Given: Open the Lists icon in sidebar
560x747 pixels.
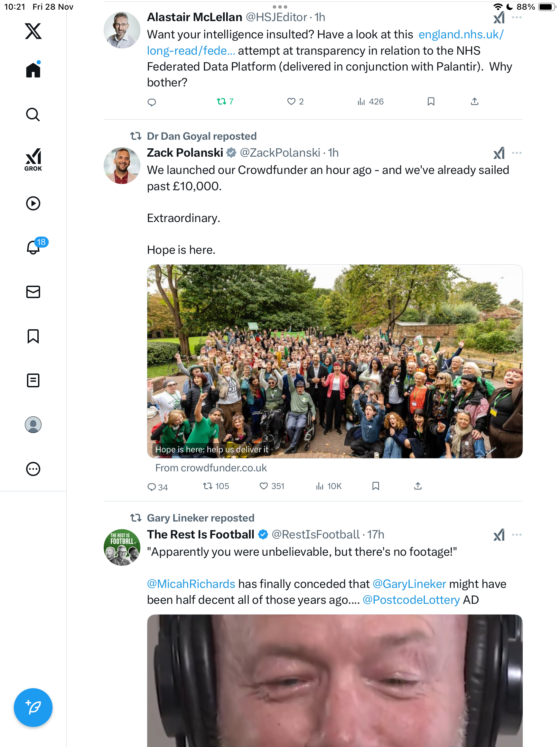Looking at the screenshot, I should tap(33, 380).
